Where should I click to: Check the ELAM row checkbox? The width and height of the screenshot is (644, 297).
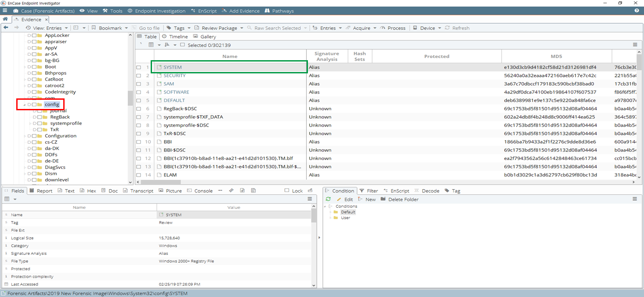(x=138, y=175)
